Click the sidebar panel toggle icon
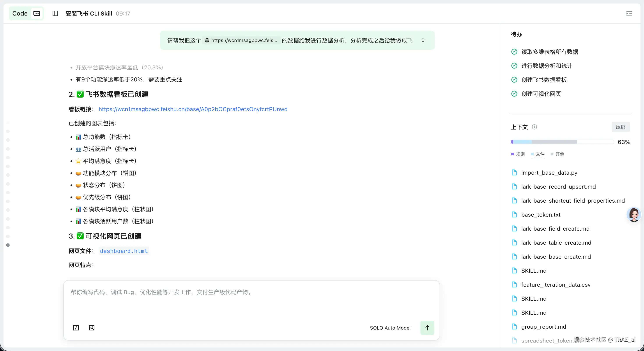The height and width of the screenshot is (351, 644). pos(55,14)
